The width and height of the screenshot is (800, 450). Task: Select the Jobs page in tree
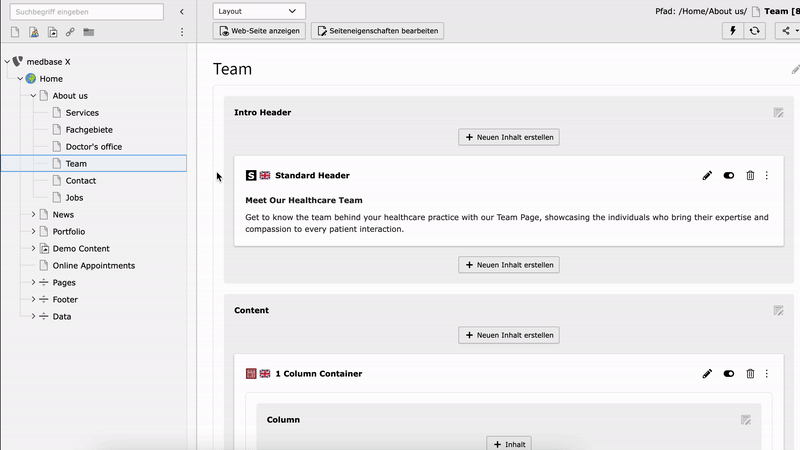74,197
